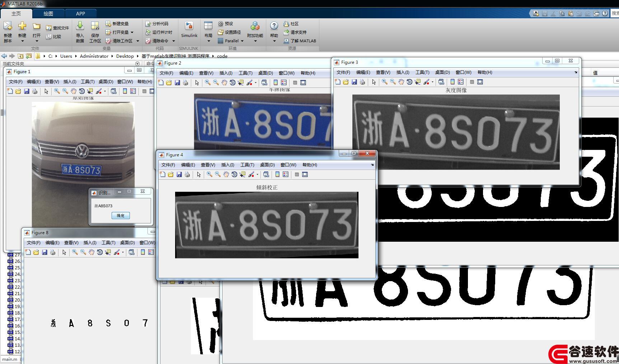Open View (查看) menu in Figure 8

click(71, 243)
